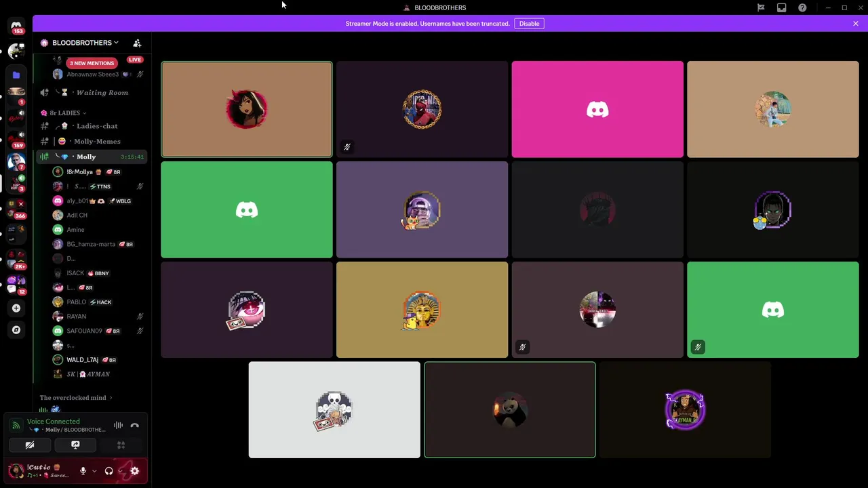Open the server folder icon in sidebar
This screenshot has height=488, width=868.
pyautogui.click(x=16, y=75)
